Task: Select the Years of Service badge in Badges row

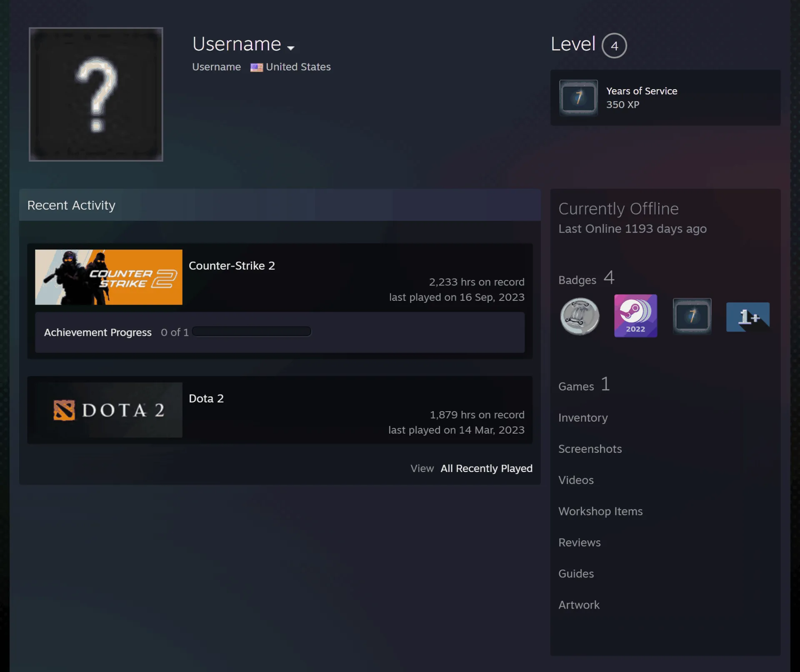Action: (692, 316)
